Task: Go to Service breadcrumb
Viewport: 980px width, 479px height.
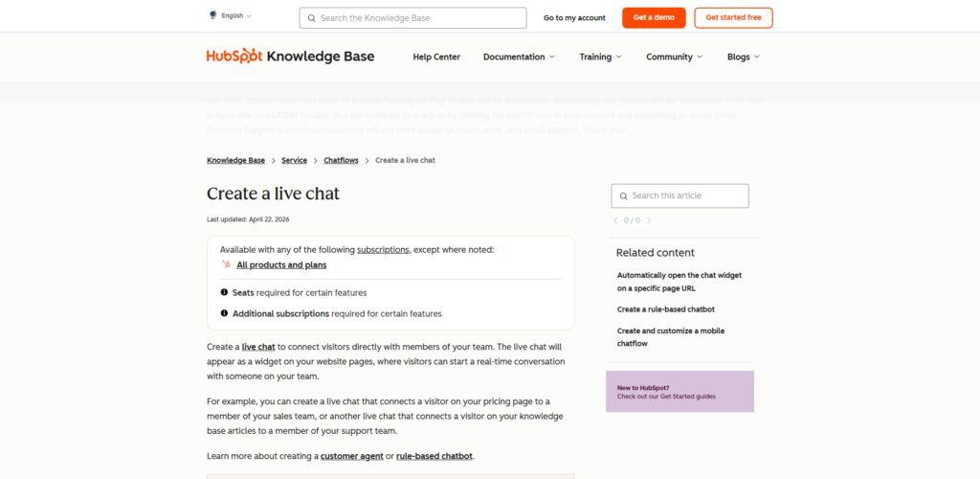Action: (294, 160)
